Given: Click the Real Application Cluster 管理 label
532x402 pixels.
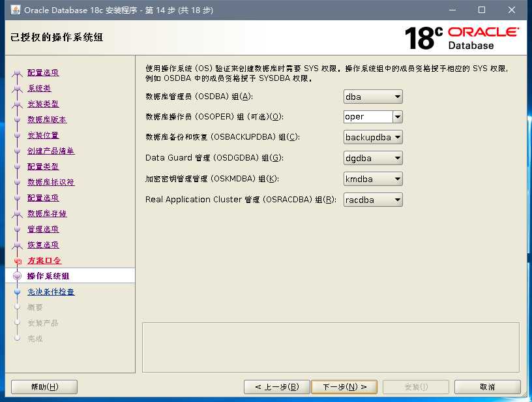Looking at the screenshot, I should pos(241,199).
